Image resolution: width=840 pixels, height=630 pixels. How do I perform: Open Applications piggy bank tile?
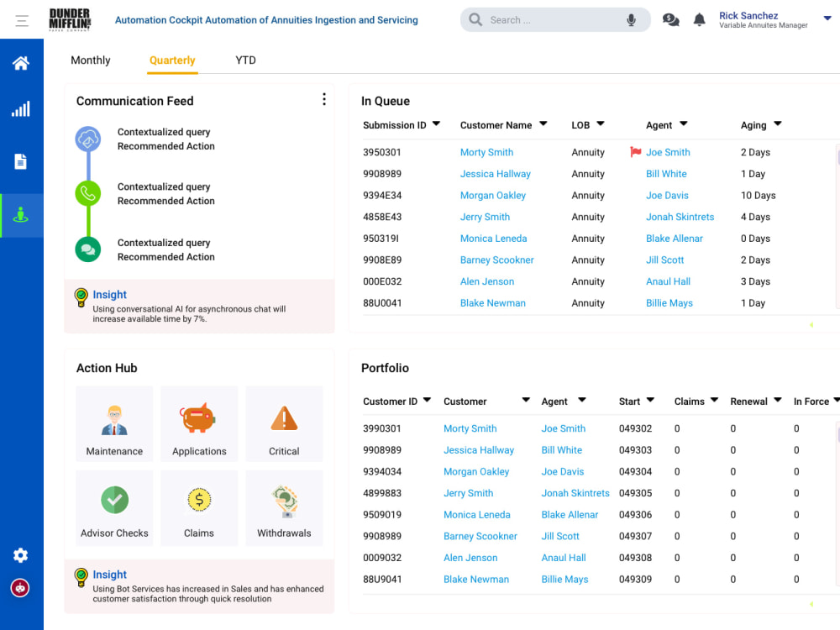point(199,423)
